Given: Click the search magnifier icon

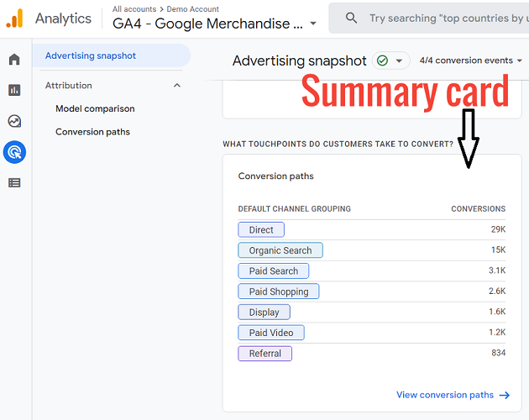Looking at the screenshot, I should pyautogui.click(x=351, y=18).
